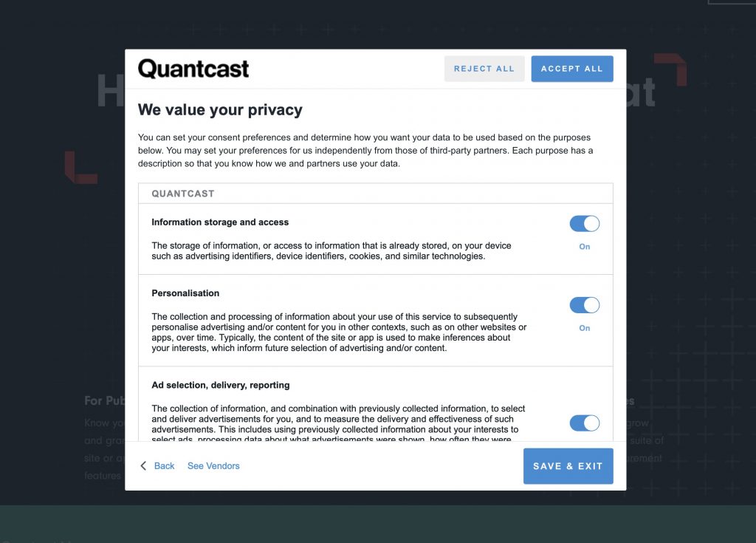Screen dimensions: 756x543
Task: Toggle Ad selection, delivery, reporting switch
Action: 584,423
